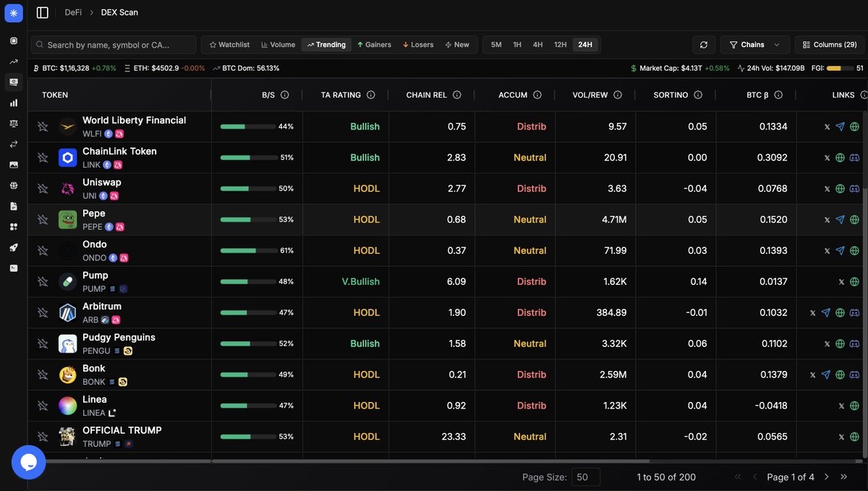Switch timeframe to 24H
Viewport: 868px width, 491px height.
click(585, 45)
